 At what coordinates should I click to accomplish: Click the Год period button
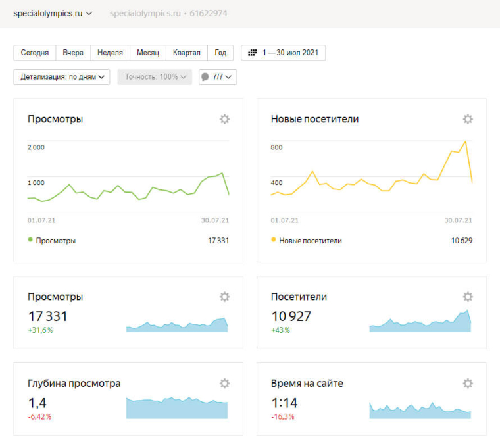tap(220, 53)
